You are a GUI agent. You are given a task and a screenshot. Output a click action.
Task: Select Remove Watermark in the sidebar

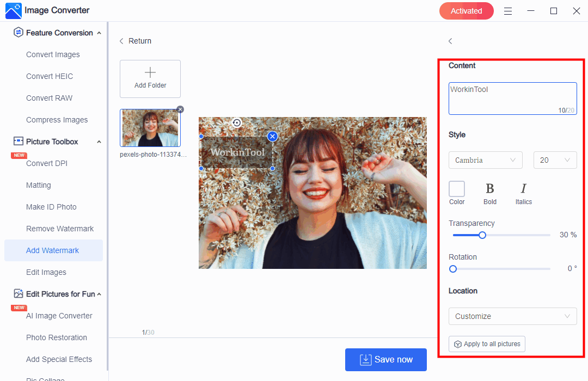tap(60, 229)
